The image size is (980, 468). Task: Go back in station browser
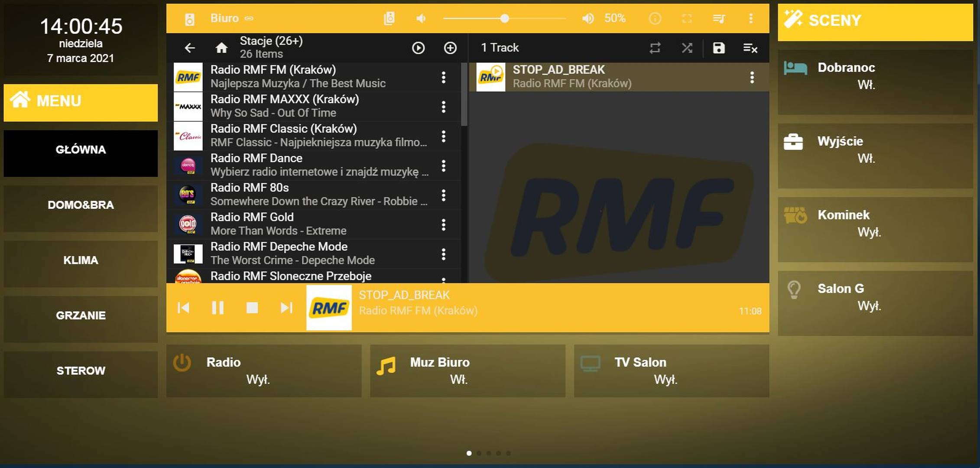[x=190, y=48]
